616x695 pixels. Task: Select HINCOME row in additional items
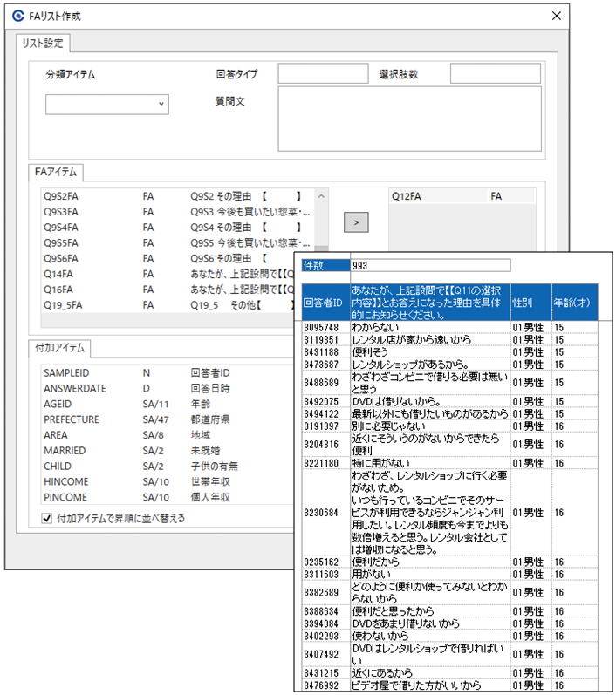tap(168, 481)
